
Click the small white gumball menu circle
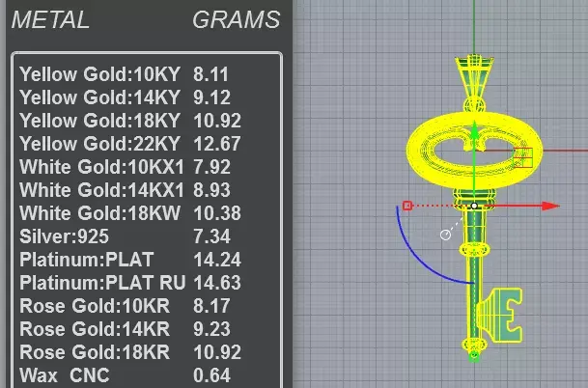[445, 236]
